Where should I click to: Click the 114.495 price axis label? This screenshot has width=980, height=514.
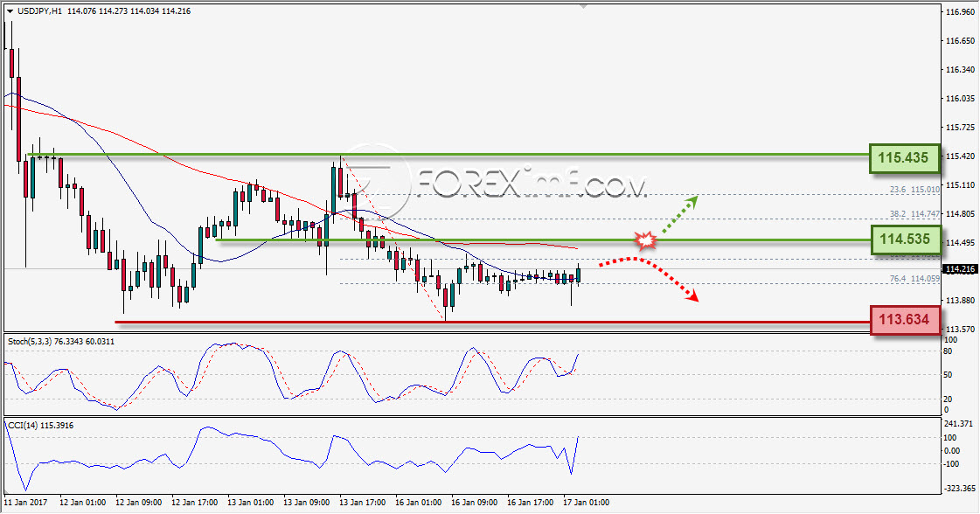click(x=961, y=242)
